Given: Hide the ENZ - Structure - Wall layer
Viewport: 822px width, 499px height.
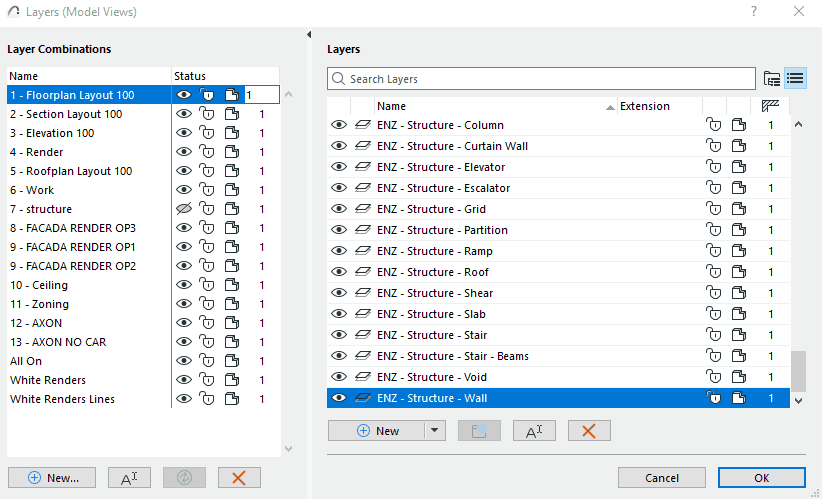Looking at the screenshot, I should pyautogui.click(x=339, y=398).
